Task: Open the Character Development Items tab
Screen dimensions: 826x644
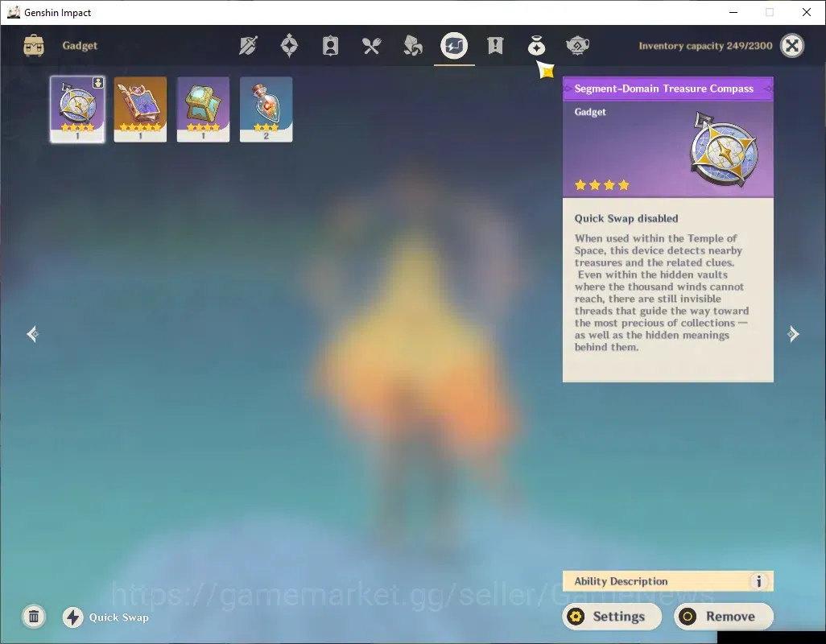Action: 330,46
